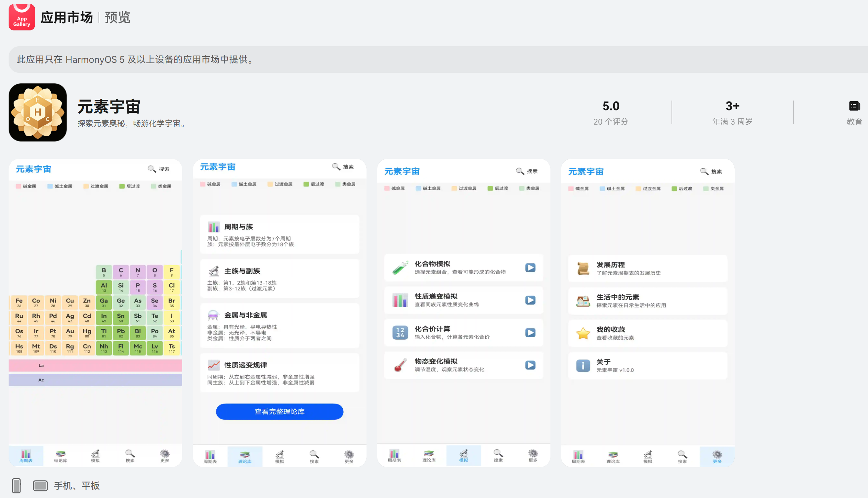Select the Au element cell

click(70, 333)
